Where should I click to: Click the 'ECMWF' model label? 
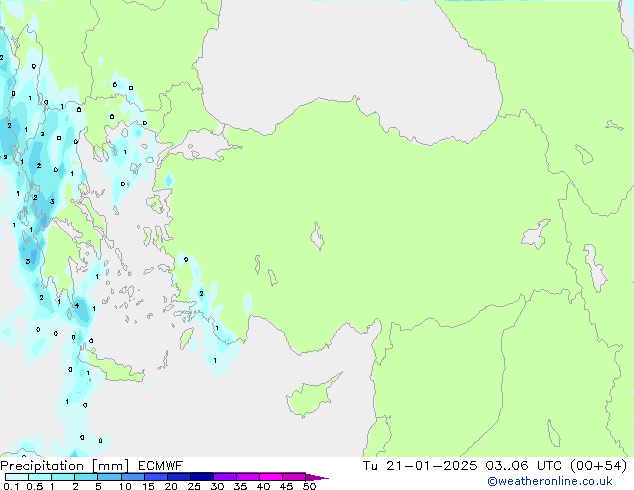tap(160, 466)
